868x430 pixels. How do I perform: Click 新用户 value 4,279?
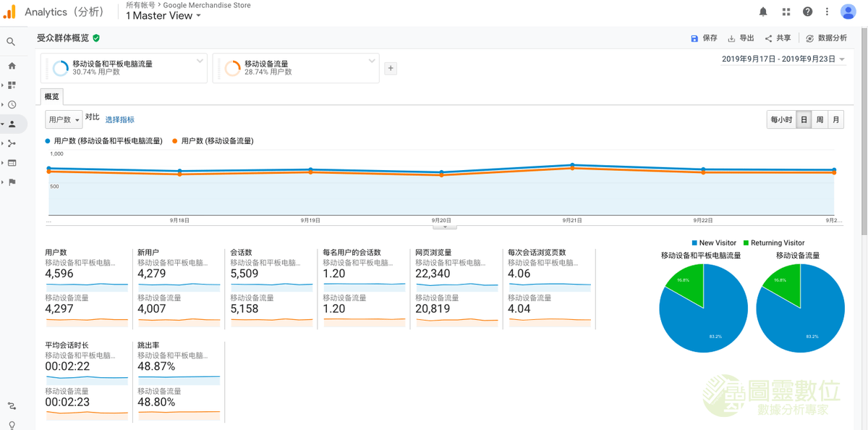[152, 274]
